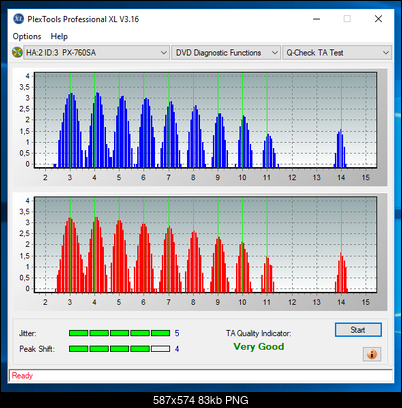Screen dimensions: 402x408
Task: Click the PlexTools XL title bar icon
Action: [18, 19]
